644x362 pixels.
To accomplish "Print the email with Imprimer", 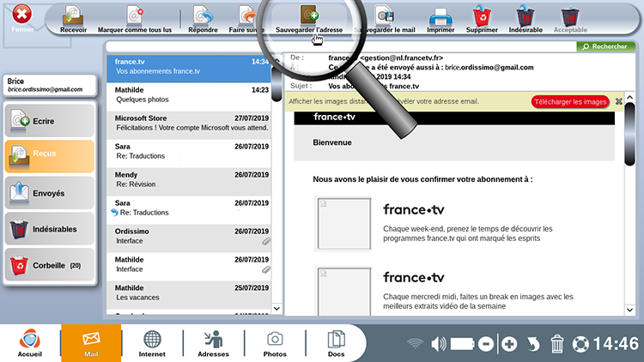I will 440,19.
